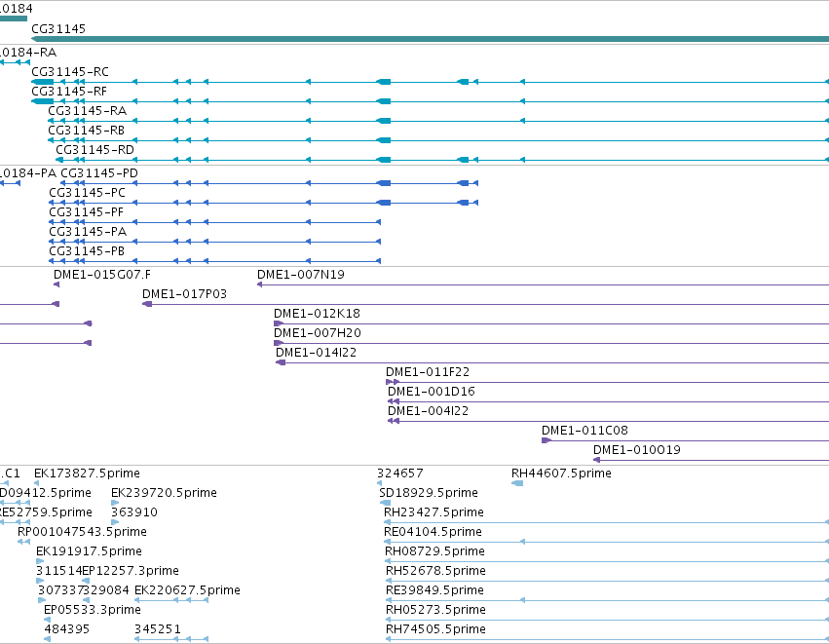
Task: Click the DME1-017P03 clone arrow end
Action: click(x=147, y=304)
